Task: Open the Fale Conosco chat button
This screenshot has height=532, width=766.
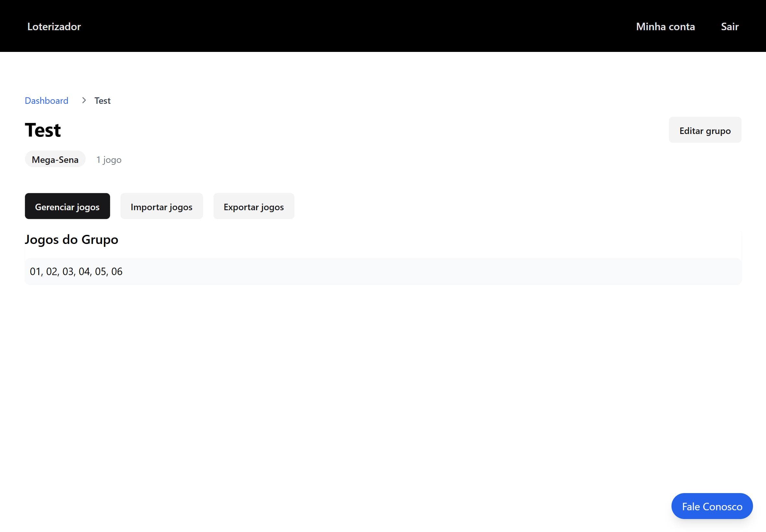Action: tap(712, 506)
